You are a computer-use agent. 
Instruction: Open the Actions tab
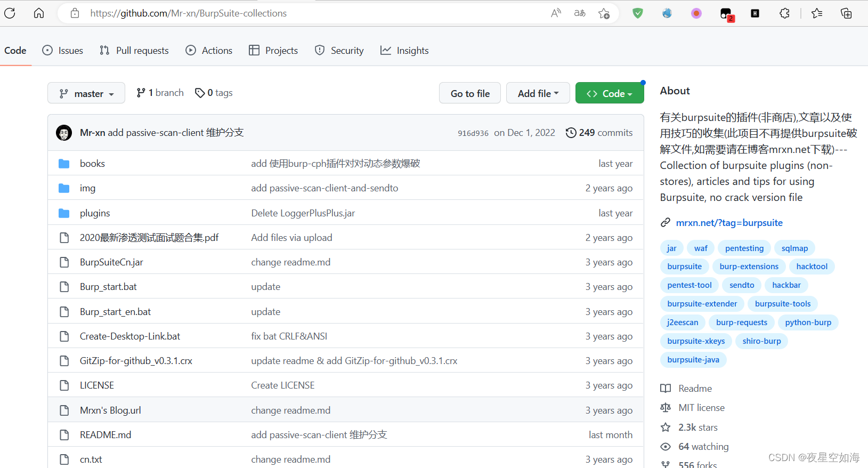209,51
